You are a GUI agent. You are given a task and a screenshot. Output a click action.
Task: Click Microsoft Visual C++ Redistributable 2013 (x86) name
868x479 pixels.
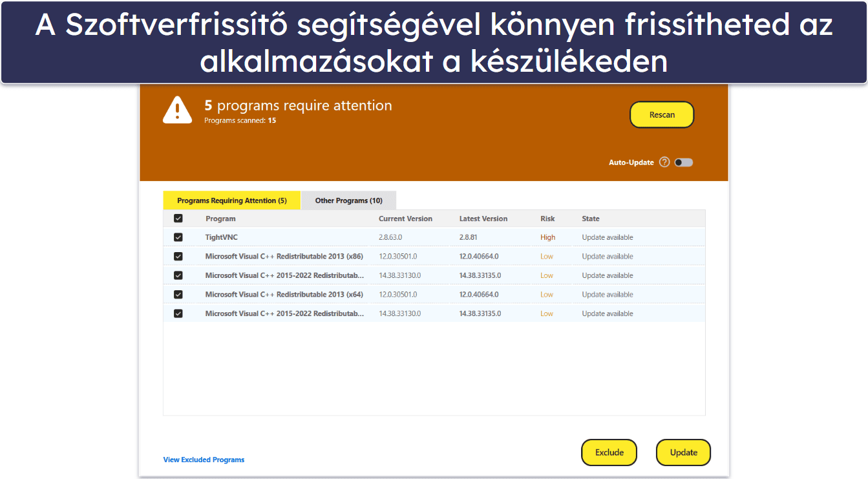click(x=284, y=256)
